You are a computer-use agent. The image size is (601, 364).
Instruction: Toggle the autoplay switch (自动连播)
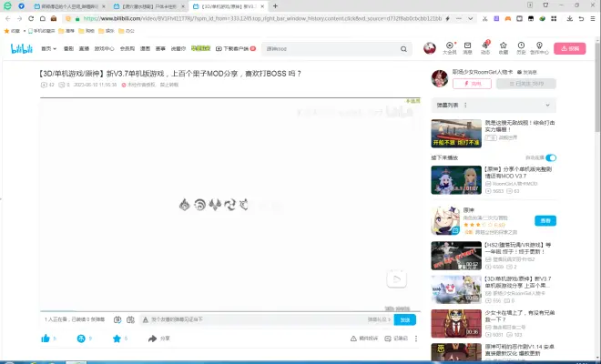click(x=551, y=157)
